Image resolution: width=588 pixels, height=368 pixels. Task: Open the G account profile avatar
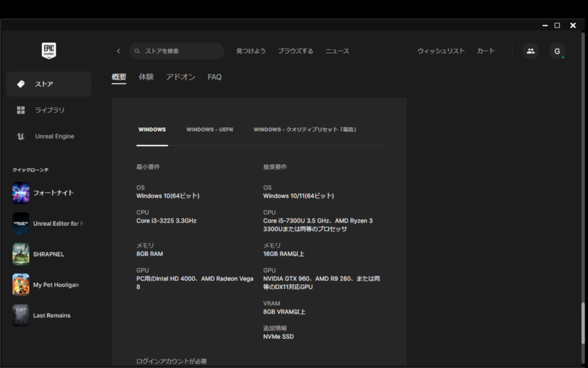coord(557,51)
